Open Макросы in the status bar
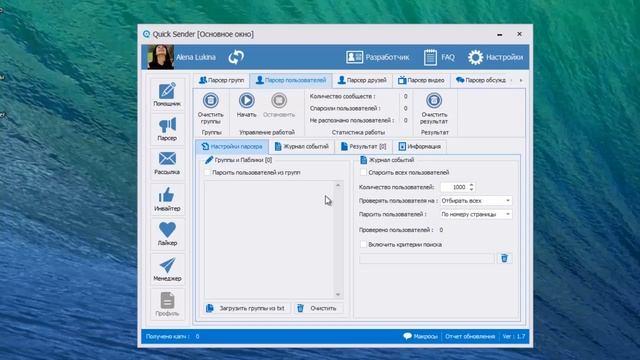 (420, 336)
